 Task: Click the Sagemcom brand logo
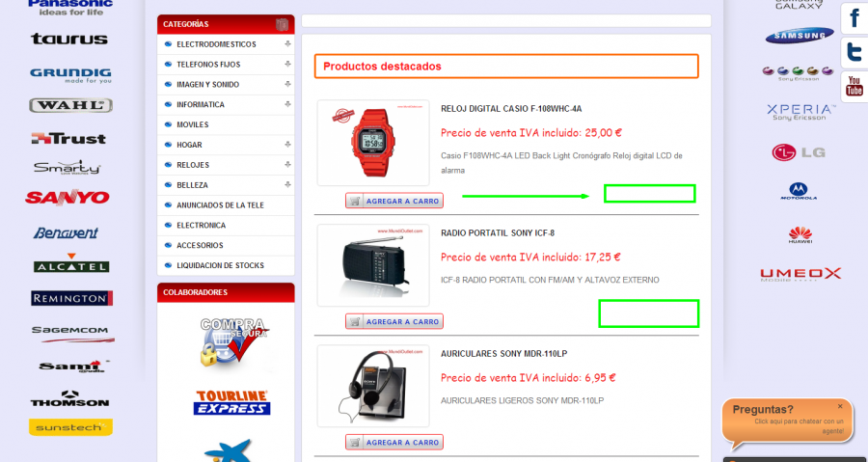[x=72, y=334]
